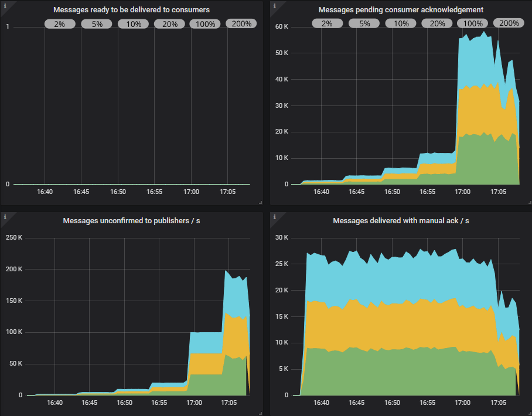
Task: Click the Messages pending consumer acknowledgement title
Action: pos(400,9)
